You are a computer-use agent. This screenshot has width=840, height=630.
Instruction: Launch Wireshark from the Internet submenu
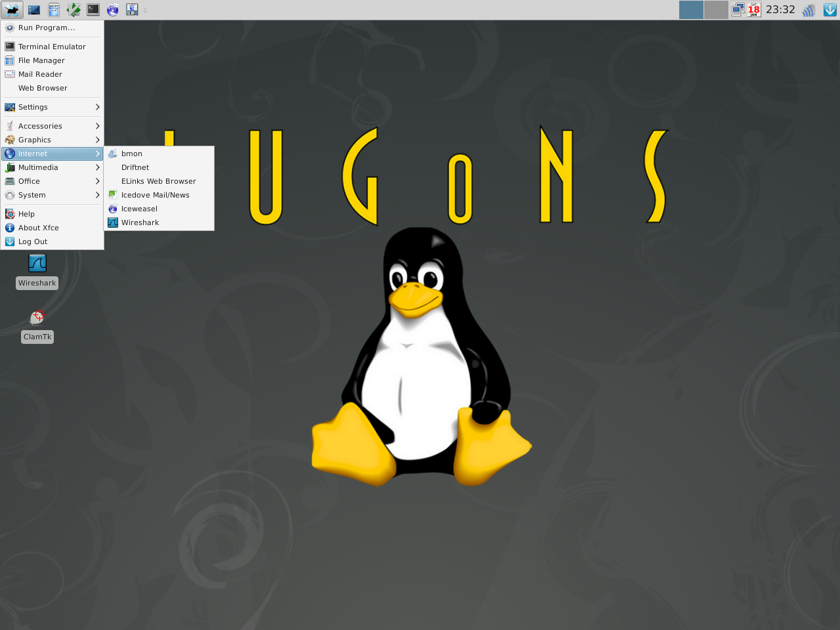(159, 222)
